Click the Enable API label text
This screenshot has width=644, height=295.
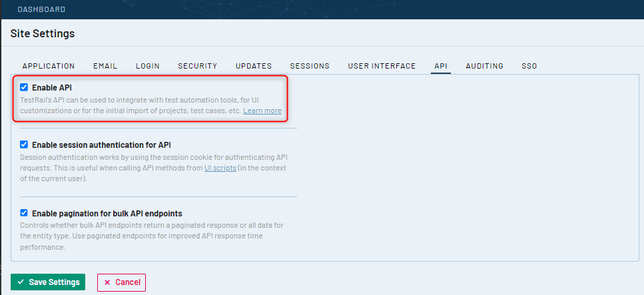(x=52, y=87)
